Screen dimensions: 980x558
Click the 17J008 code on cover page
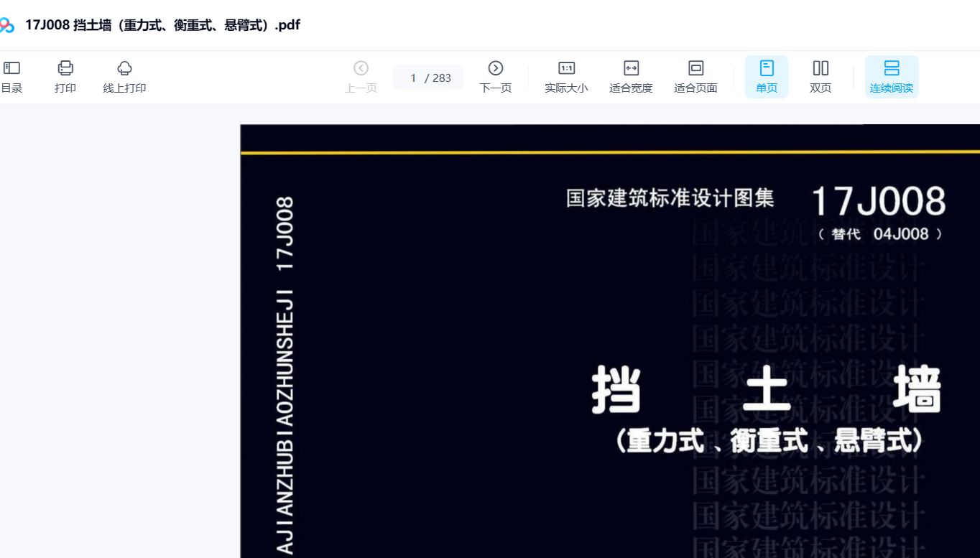[878, 201]
